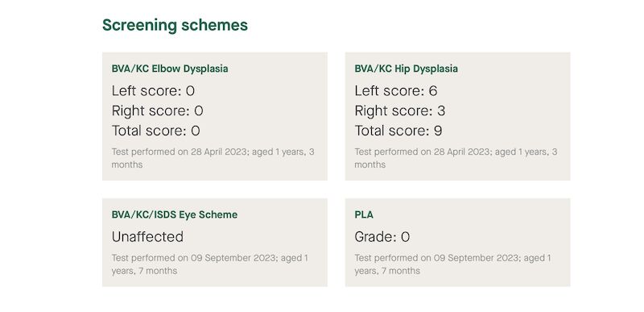
Task: Click hip Total score: 9 line
Action: coord(398,131)
